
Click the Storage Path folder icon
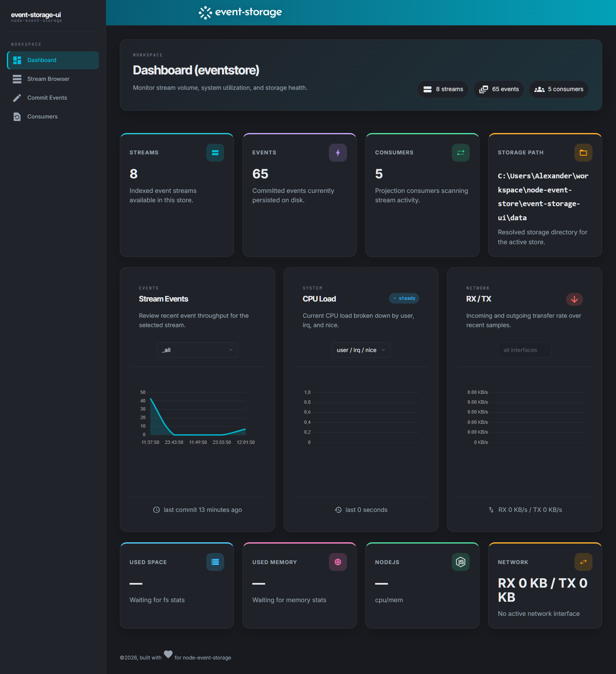click(583, 153)
